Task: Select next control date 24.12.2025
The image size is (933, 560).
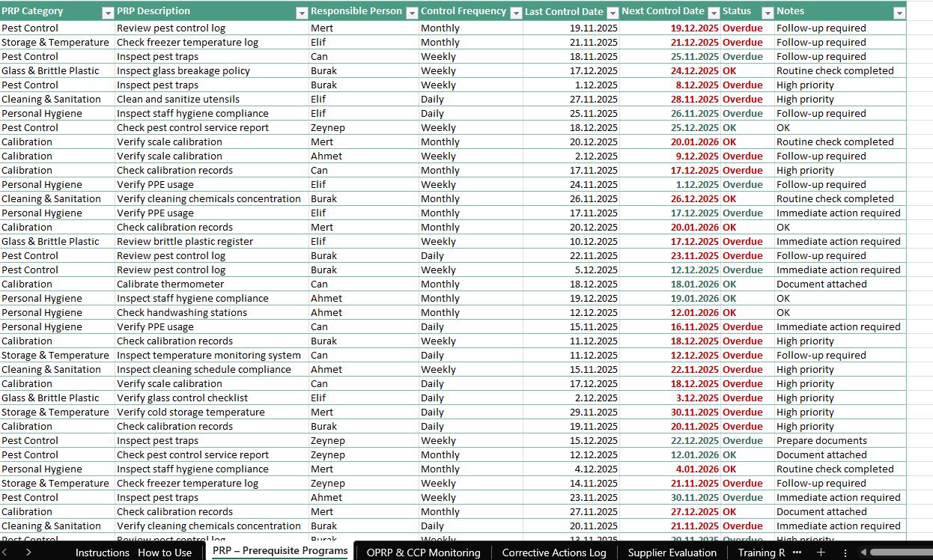Action: coord(670,70)
